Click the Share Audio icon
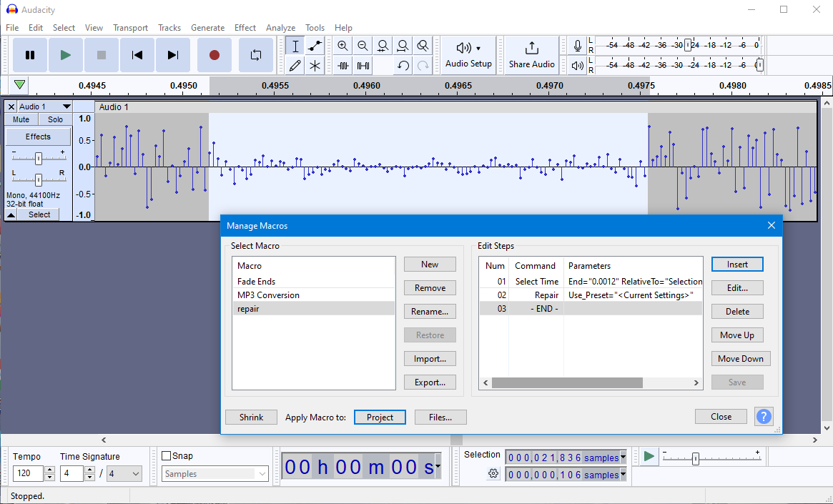This screenshot has height=504, width=833. [x=531, y=49]
